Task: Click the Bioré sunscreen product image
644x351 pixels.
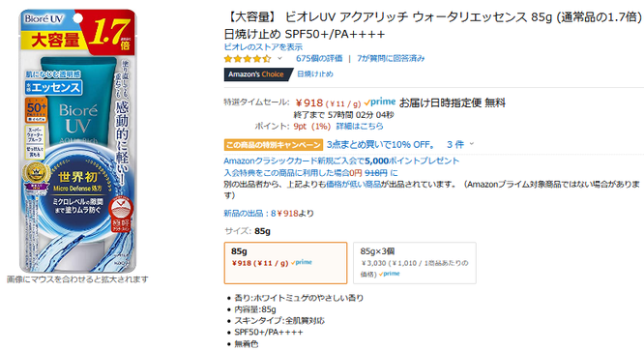Action: pos(77,141)
